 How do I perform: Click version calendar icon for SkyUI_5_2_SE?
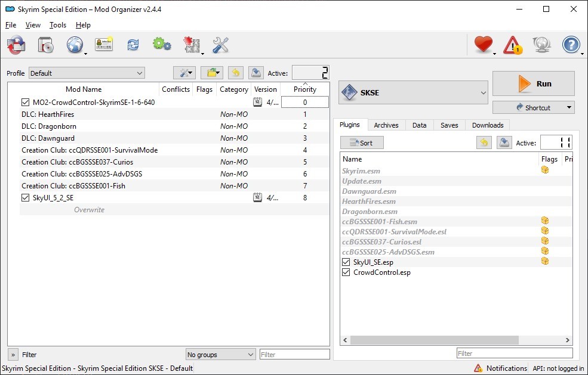tap(258, 197)
